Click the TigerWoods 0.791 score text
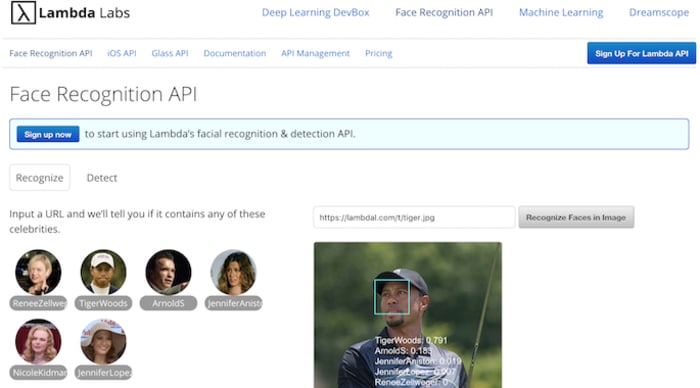Viewport: 700px width, 388px height. [x=411, y=340]
